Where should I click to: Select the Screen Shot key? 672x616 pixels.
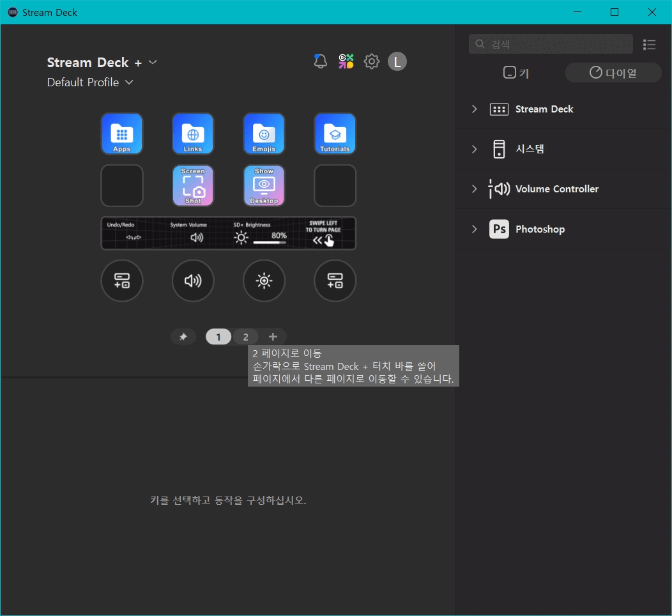pos(193,185)
